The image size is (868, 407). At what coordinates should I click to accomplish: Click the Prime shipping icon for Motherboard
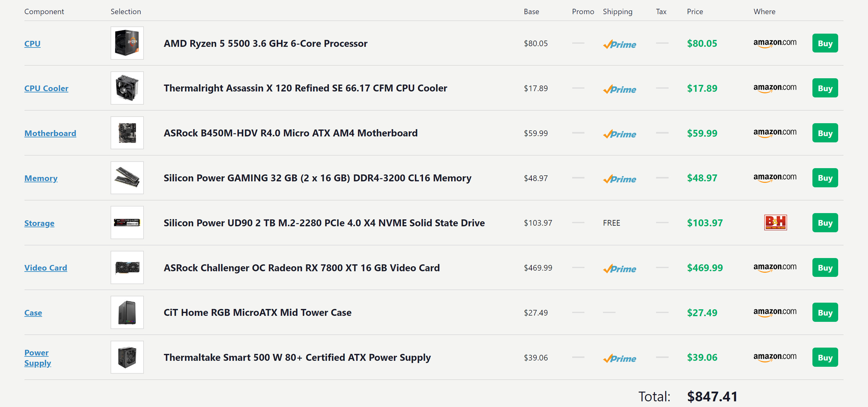click(619, 134)
